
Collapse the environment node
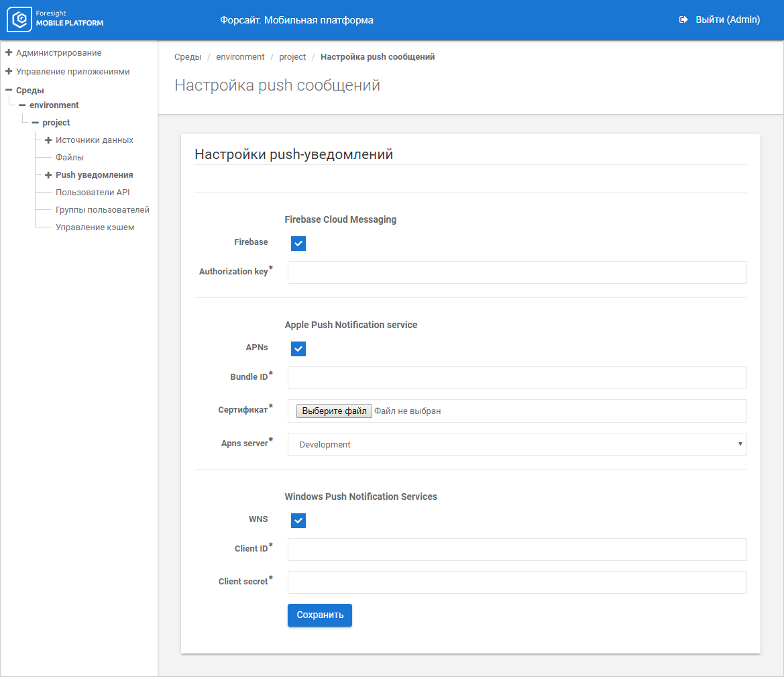point(22,105)
